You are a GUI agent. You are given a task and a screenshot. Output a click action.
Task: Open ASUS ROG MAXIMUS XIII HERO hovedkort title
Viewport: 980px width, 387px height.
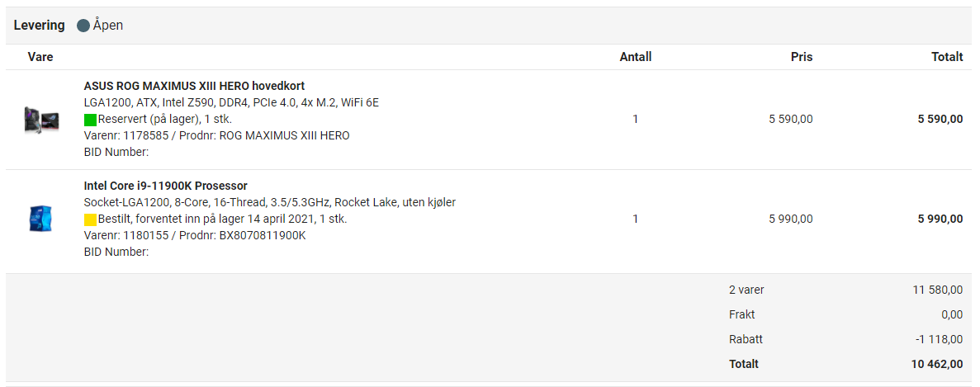coord(194,86)
